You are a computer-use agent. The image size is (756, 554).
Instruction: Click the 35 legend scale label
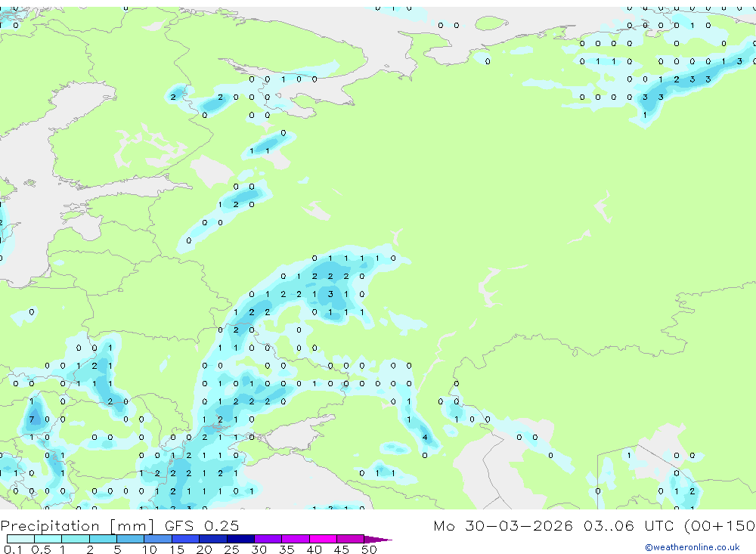[287, 549]
